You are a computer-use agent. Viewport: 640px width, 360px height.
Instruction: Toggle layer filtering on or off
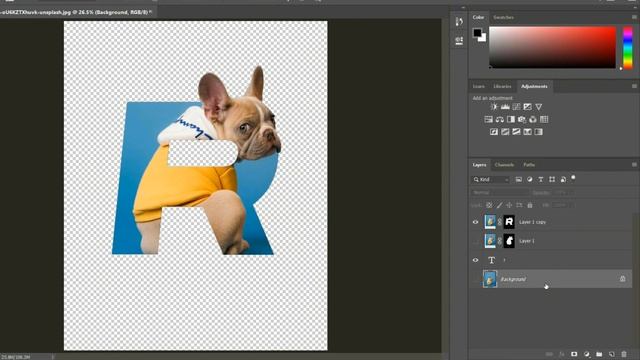pos(573,178)
